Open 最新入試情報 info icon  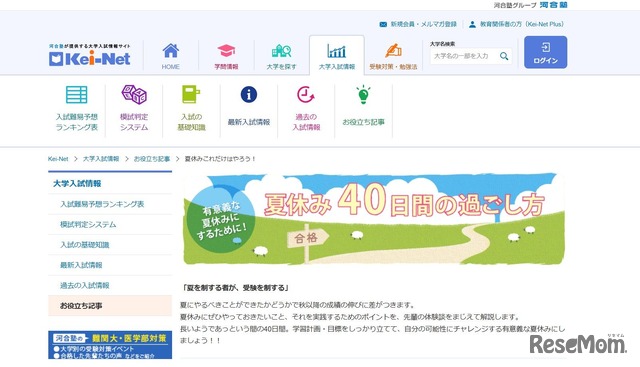coord(249,94)
